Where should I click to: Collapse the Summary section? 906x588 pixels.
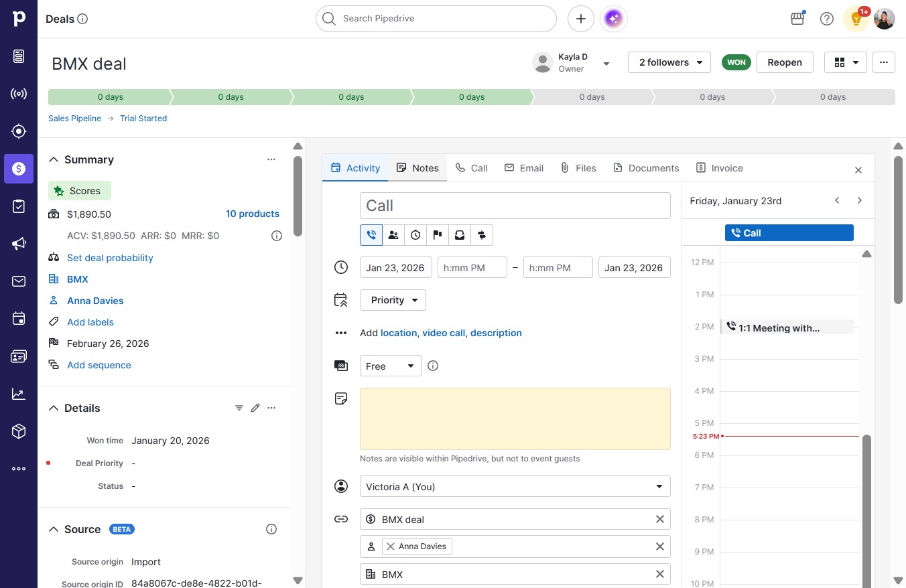(x=54, y=159)
